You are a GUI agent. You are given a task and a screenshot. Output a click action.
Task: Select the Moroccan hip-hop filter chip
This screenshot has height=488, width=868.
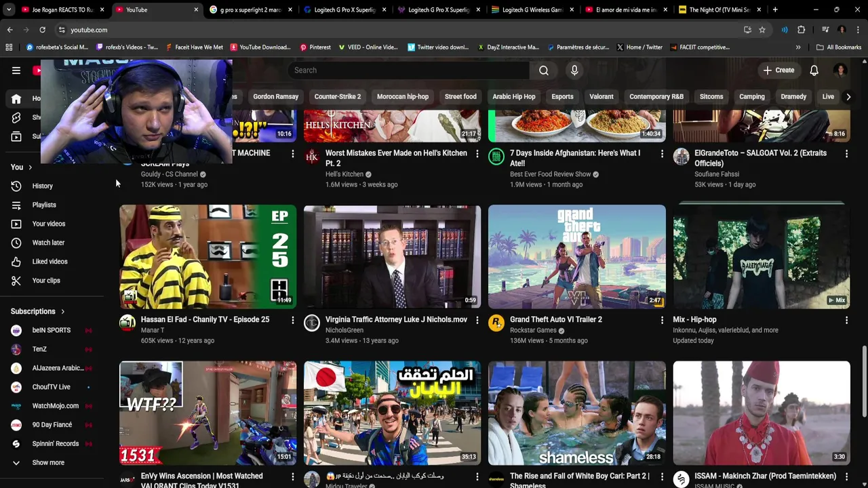(x=403, y=97)
